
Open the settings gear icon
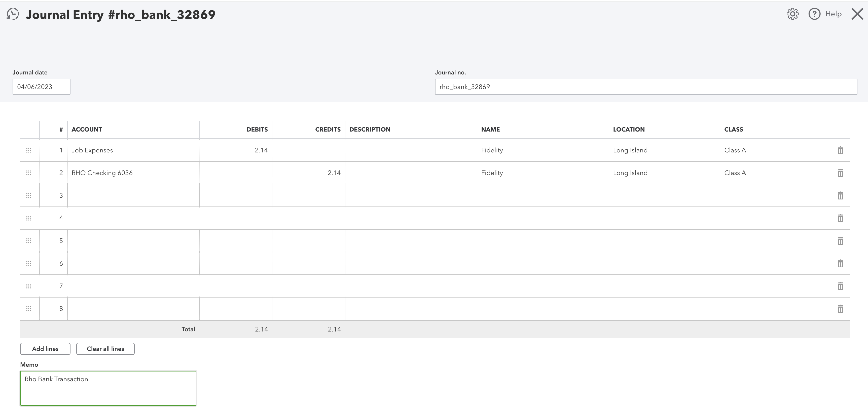pos(792,14)
